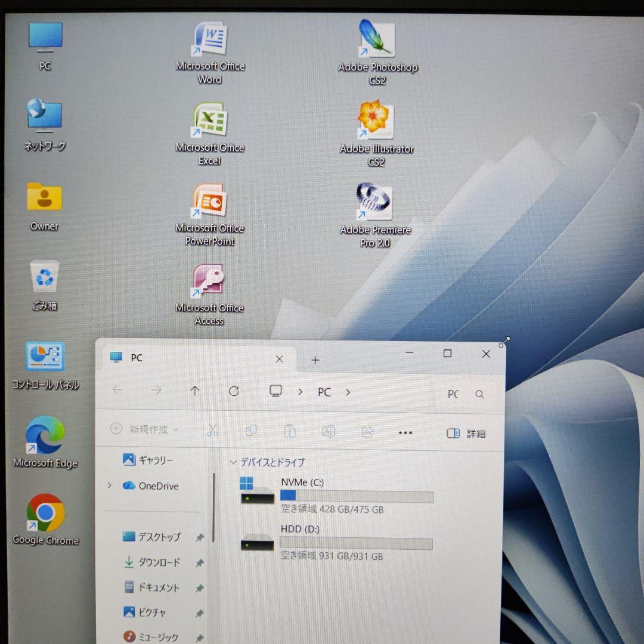
Task: Click the Paste clipboard icon
Action: [290, 431]
